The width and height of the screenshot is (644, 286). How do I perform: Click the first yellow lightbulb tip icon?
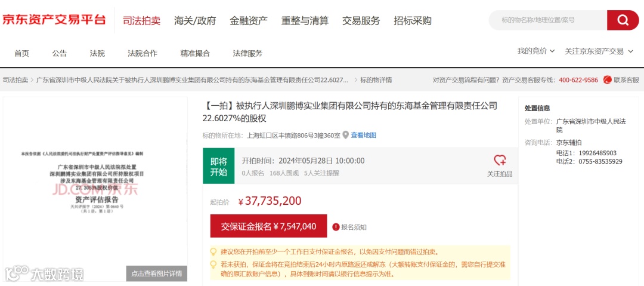pyautogui.click(x=213, y=251)
